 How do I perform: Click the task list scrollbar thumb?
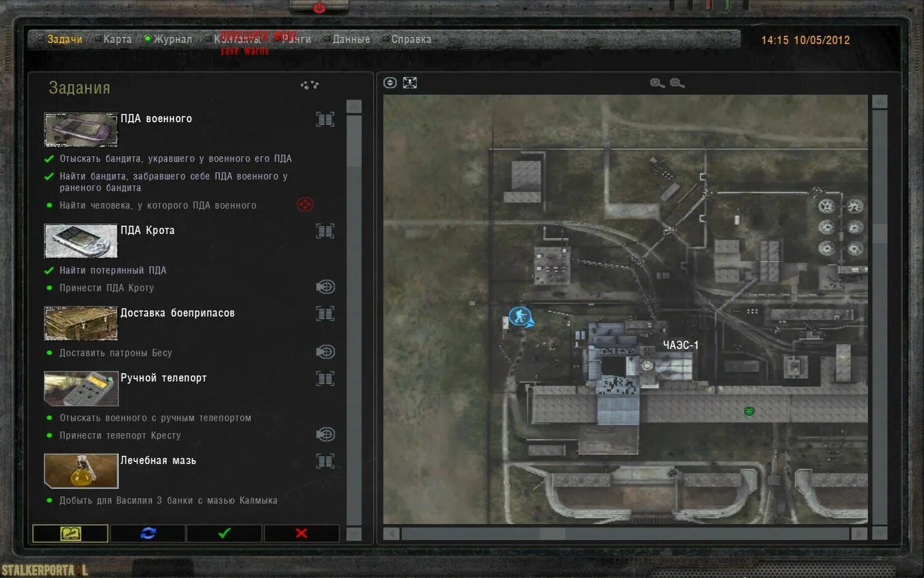click(354, 141)
